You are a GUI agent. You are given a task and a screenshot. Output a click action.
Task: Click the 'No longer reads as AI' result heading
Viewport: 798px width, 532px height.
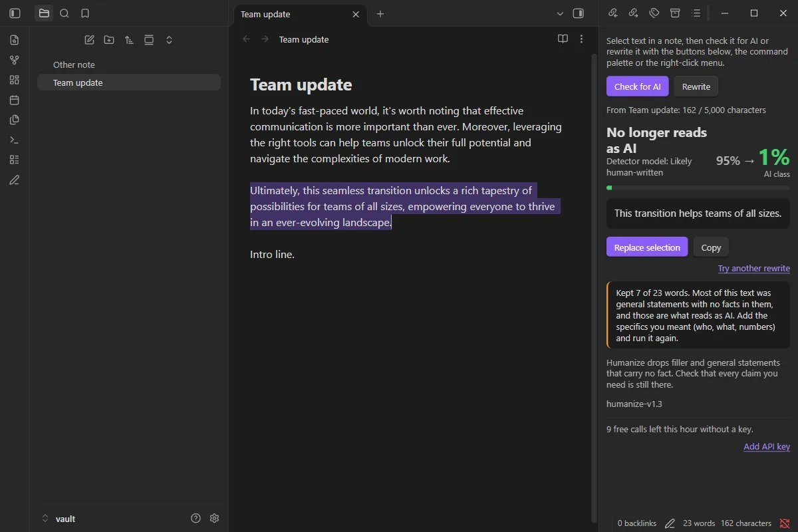click(657, 140)
